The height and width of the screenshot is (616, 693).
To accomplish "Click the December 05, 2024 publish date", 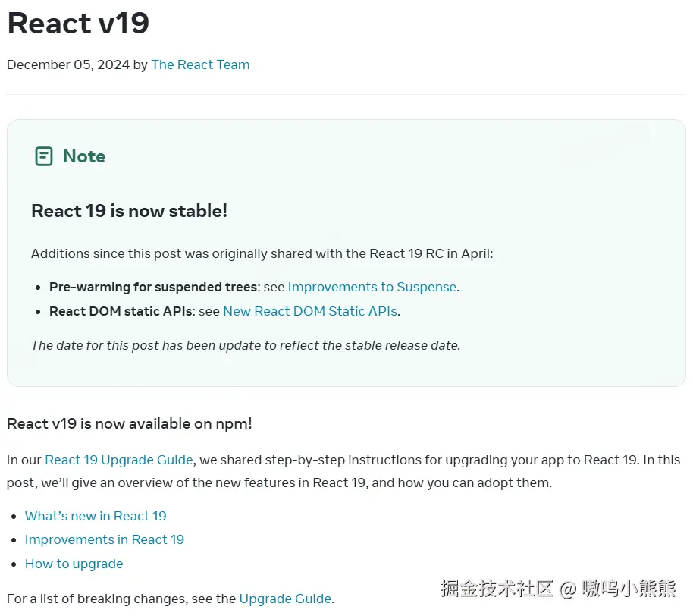I will pyautogui.click(x=68, y=64).
